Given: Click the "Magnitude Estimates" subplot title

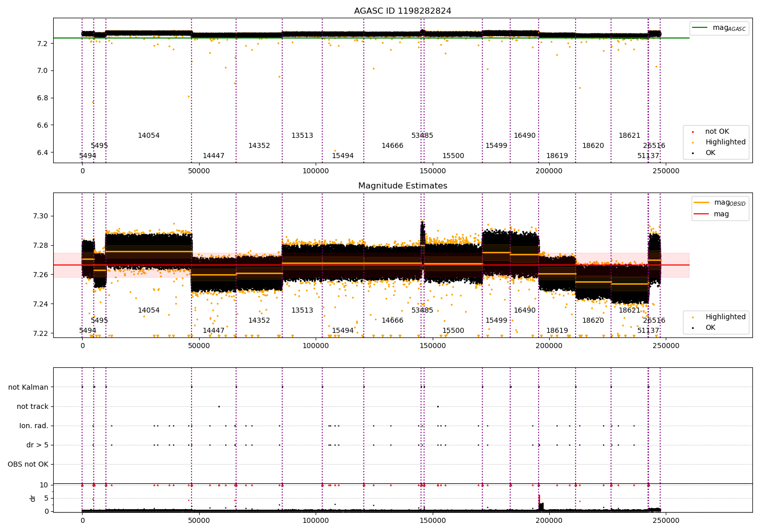Looking at the screenshot, I should [x=403, y=186].
